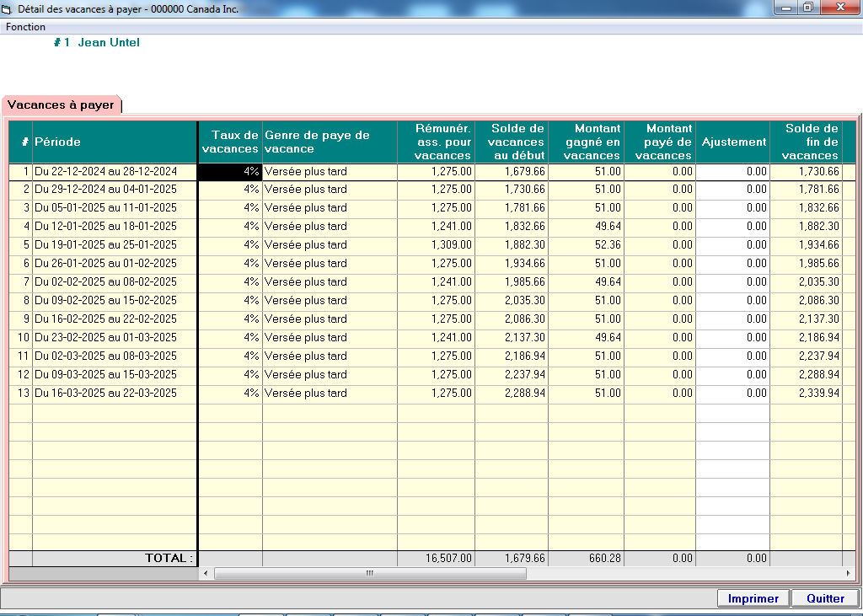The image size is (863, 616).
Task: Click the Imprimer button
Action: tap(753, 598)
